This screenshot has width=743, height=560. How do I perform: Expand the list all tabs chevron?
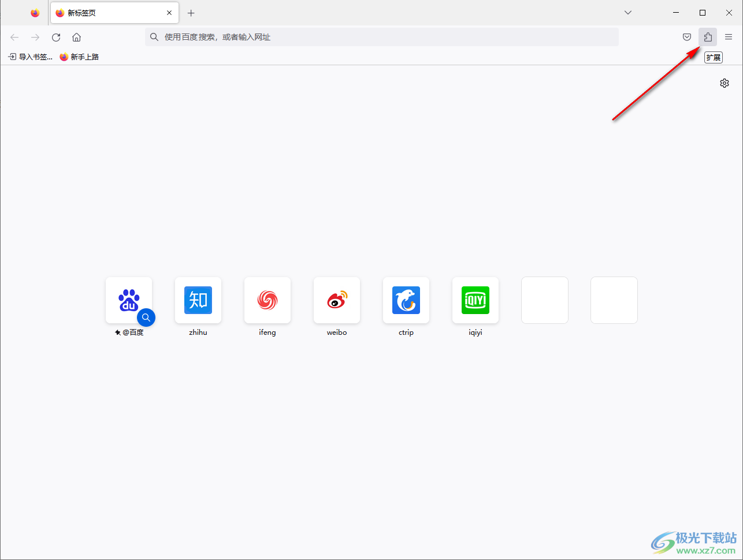(x=628, y=13)
